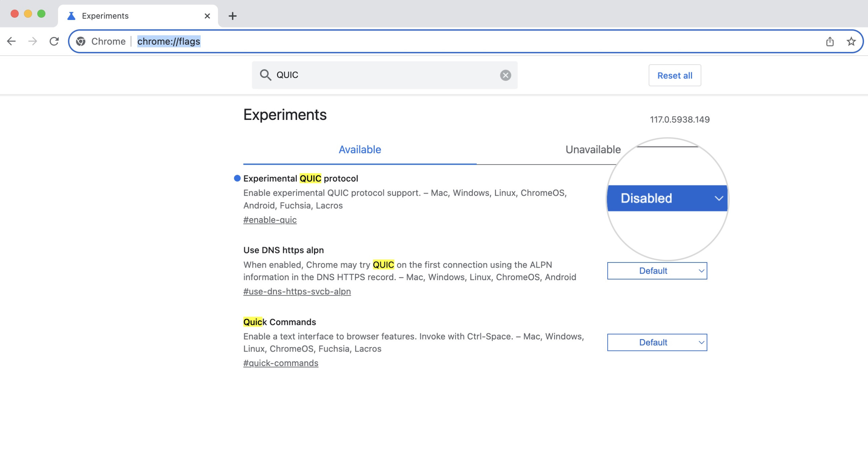Image resolution: width=868 pixels, height=459 pixels.
Task: Click the Reset all button
Action: pyautogui.click(x=674, y=75)
